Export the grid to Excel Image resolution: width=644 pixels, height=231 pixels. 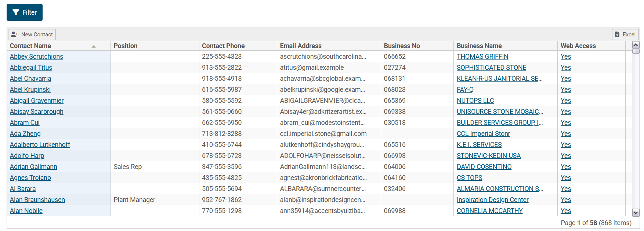(625, 35)
